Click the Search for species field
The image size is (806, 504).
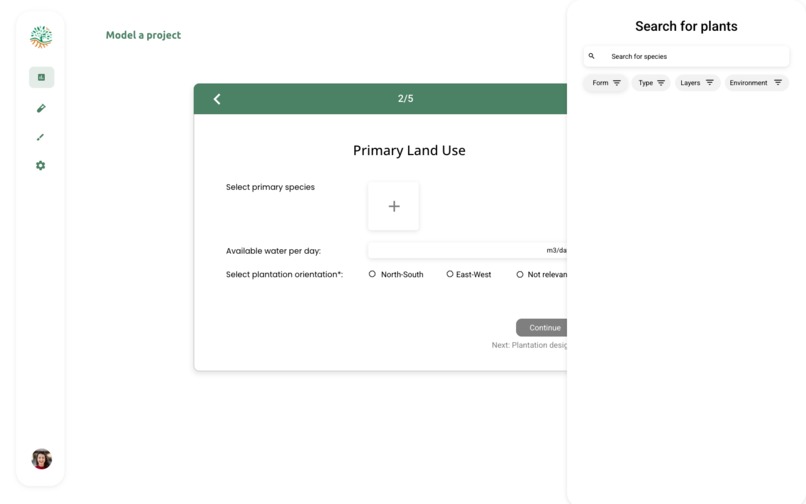(x=686, y=56)
